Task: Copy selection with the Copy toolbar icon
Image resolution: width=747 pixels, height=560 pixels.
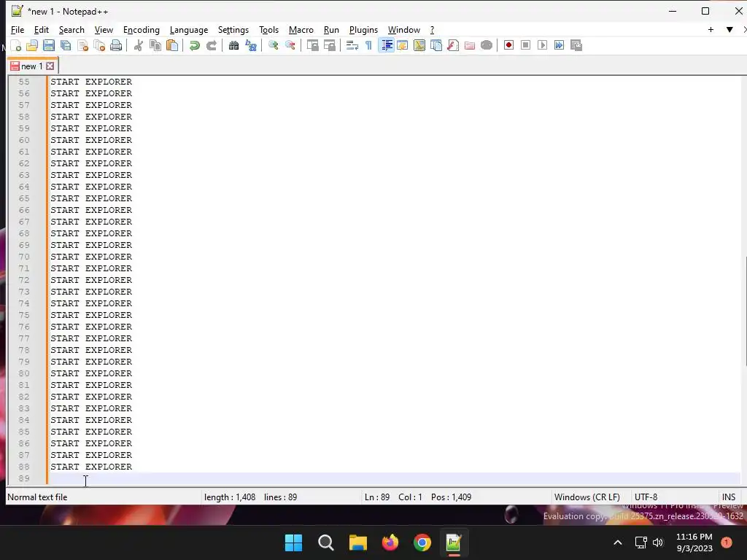Action: (x=155, y=45)
